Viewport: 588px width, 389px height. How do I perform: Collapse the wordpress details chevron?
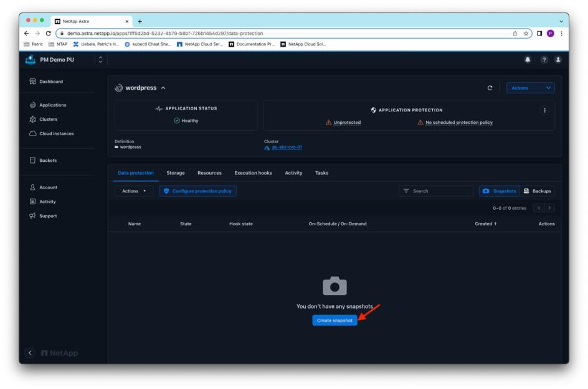(x=163, y=88)
